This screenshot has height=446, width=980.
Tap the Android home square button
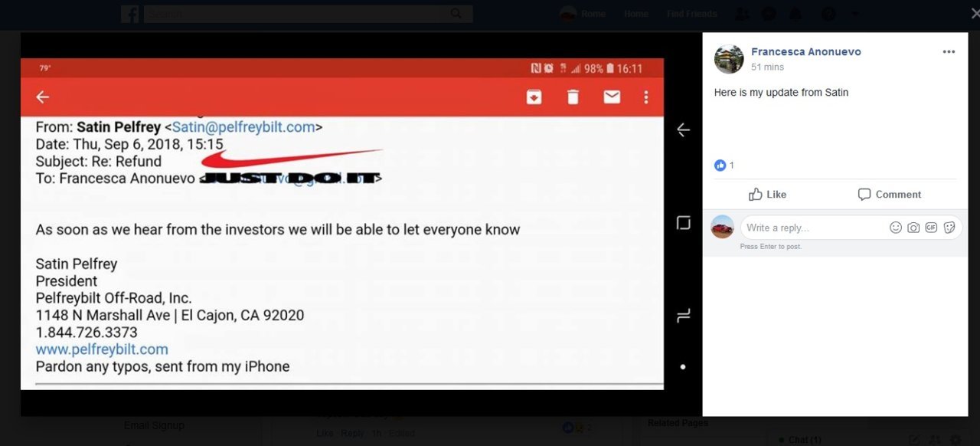[x=684, y=223]
